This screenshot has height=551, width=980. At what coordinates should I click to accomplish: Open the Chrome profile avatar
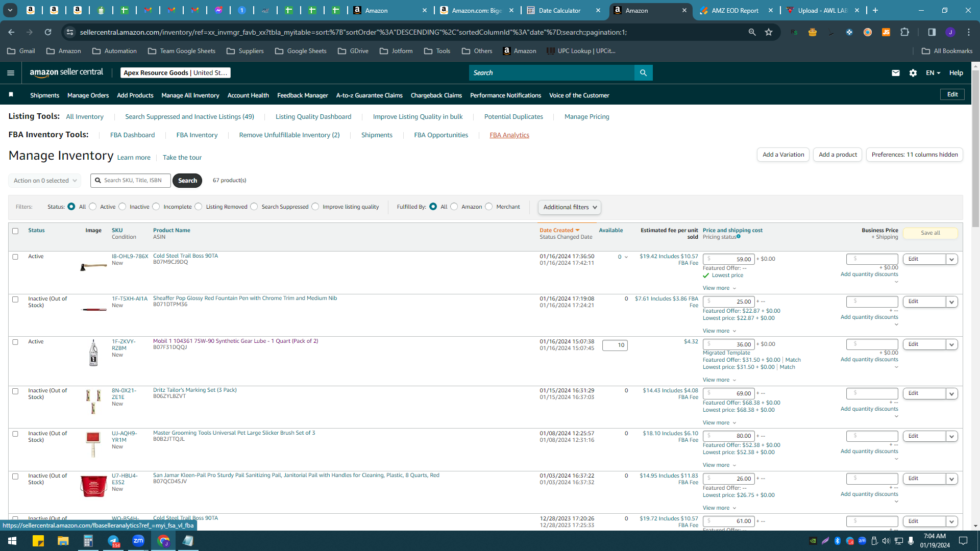(950, 32)
